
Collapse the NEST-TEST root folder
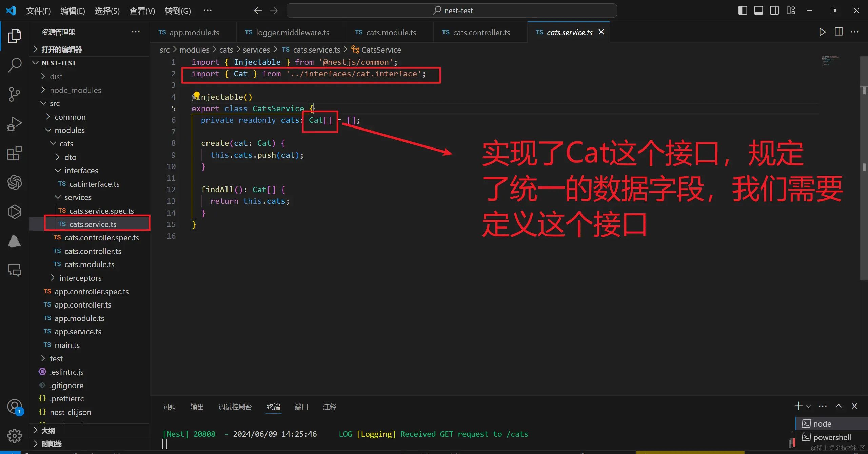tap(90, 63)
